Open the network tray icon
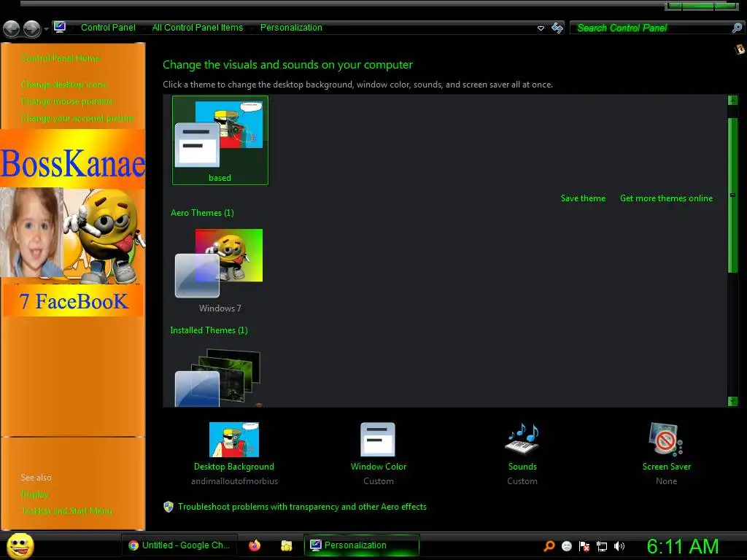The width and height of the screenshot is (747, 560). tap(602, 547)
